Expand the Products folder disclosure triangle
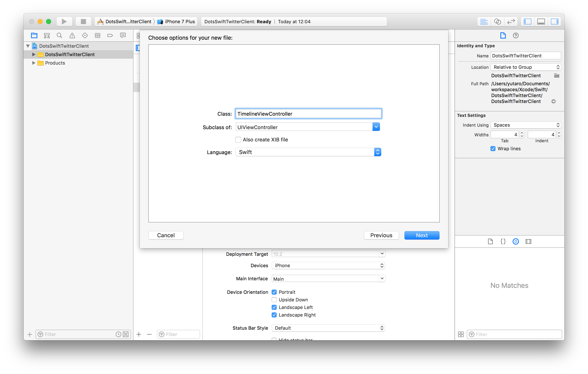The height and width of the screenshot is (374, 588). tap(34, 63)
